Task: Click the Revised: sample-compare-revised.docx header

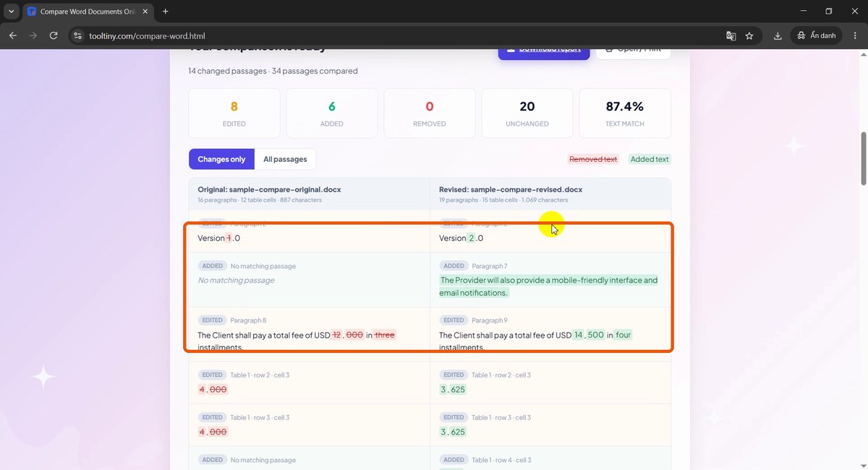Action: click(511, 189)
